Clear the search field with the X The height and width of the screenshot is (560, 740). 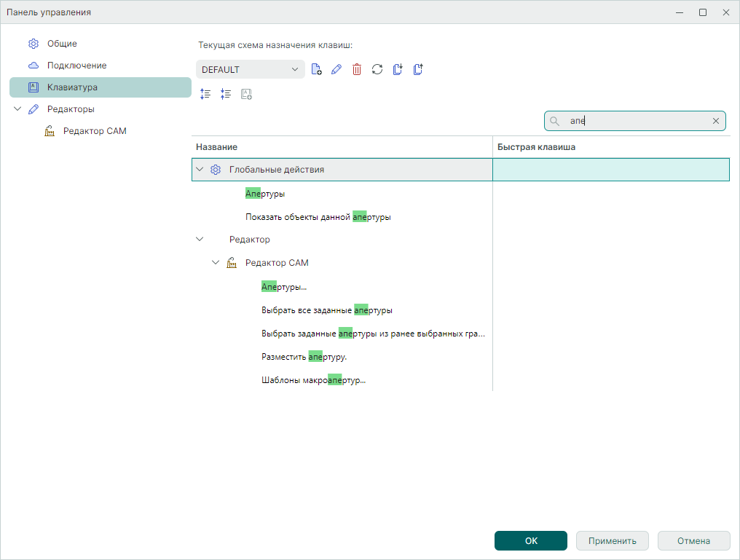(715, 121)
